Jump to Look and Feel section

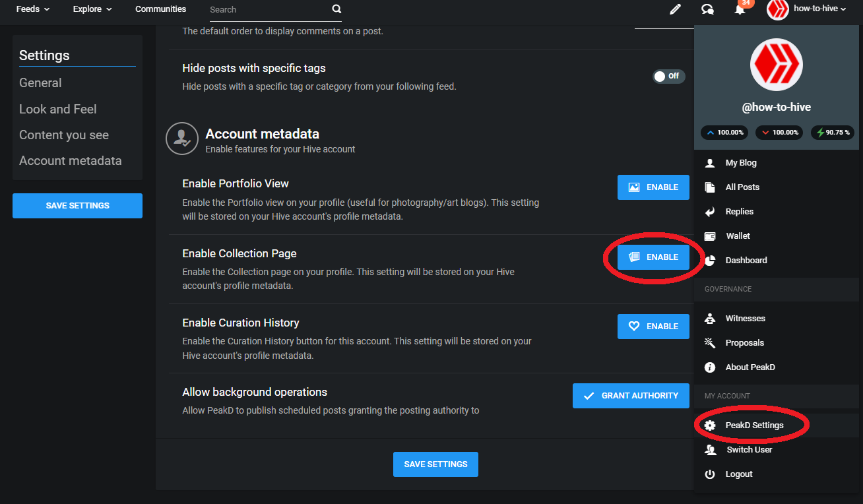pyautogui.click(x=58, y=110)
